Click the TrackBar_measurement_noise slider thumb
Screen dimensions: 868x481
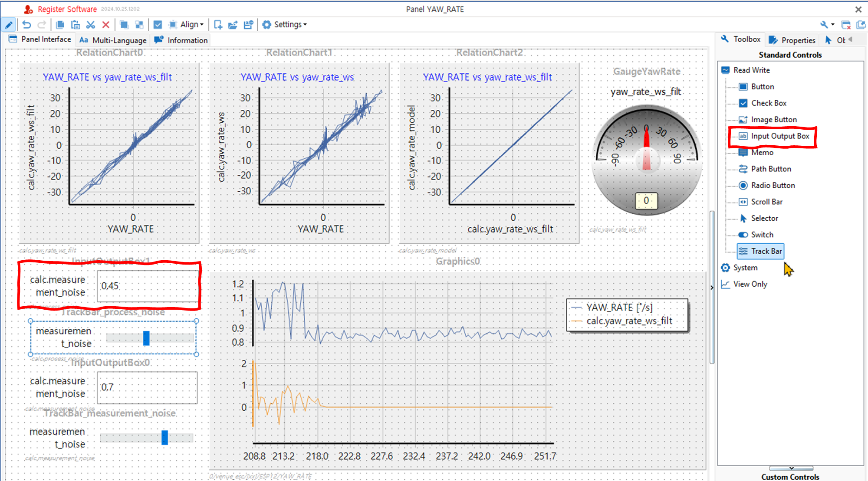pyautogui.click(x=164, y=437)
